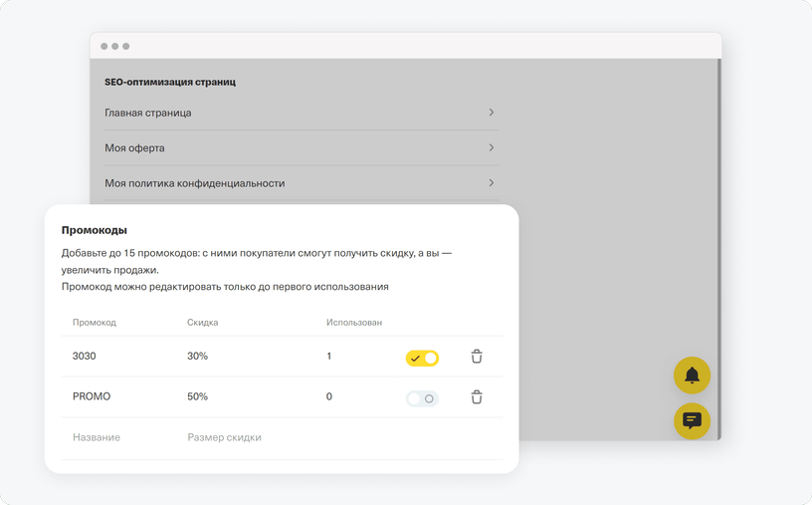Expand the Моя оферта row
Image resolution: width=812 pixels, height=505 pixels.
[302, 147]
